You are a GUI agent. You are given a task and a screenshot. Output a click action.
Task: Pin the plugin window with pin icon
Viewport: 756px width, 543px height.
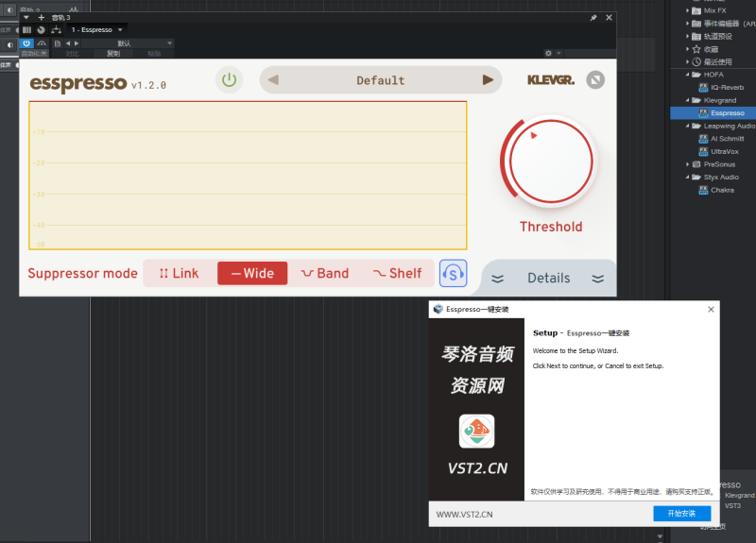click(x=593, y=18)
